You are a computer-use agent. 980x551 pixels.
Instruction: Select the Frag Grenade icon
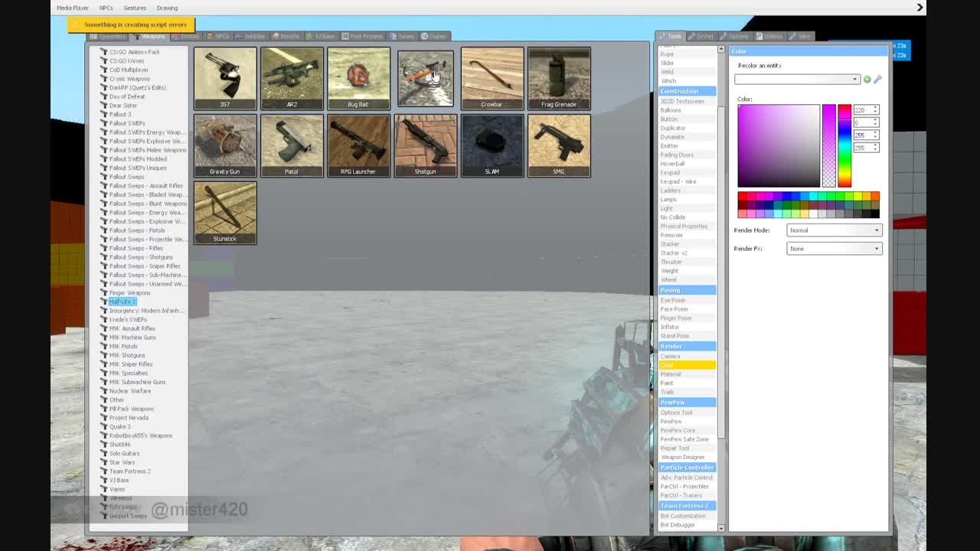(559, 79)
